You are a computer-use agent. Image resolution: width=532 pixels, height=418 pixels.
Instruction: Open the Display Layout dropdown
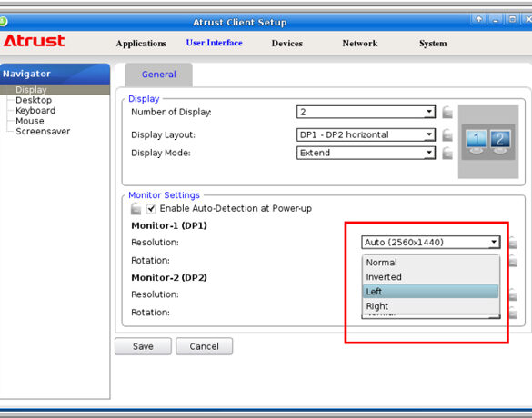366,134
